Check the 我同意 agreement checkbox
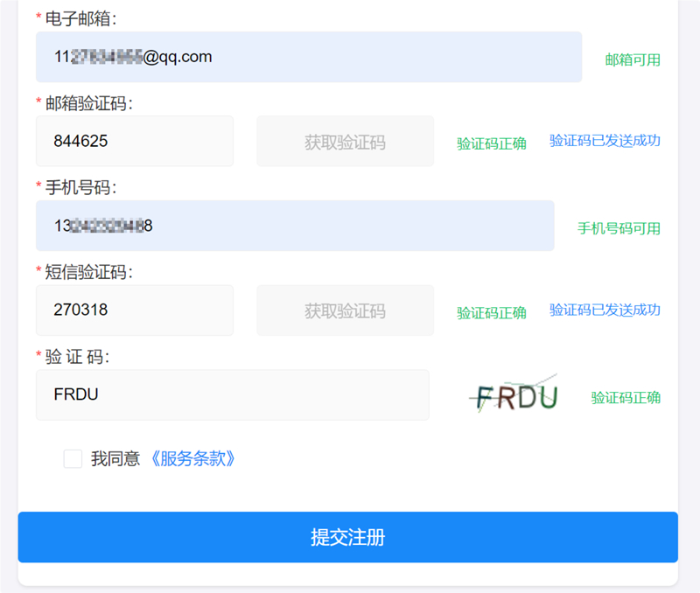 point(73,458)
